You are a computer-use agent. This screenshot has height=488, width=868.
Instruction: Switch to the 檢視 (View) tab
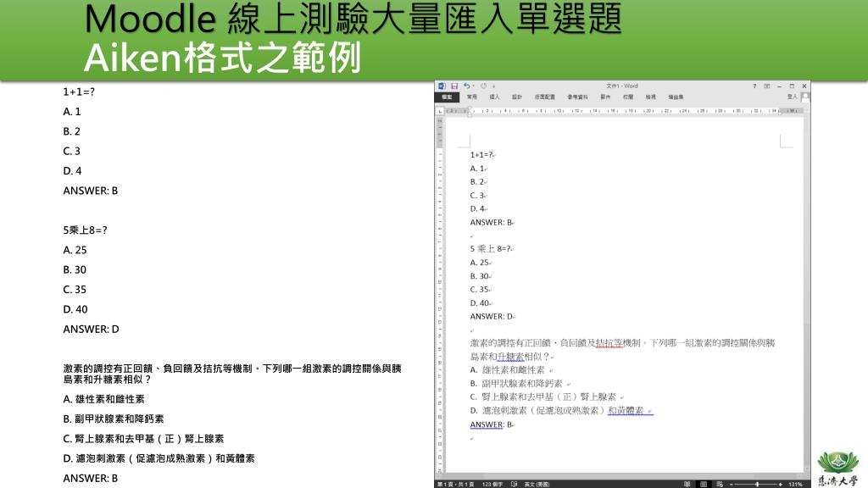click(x=650, y=97)
